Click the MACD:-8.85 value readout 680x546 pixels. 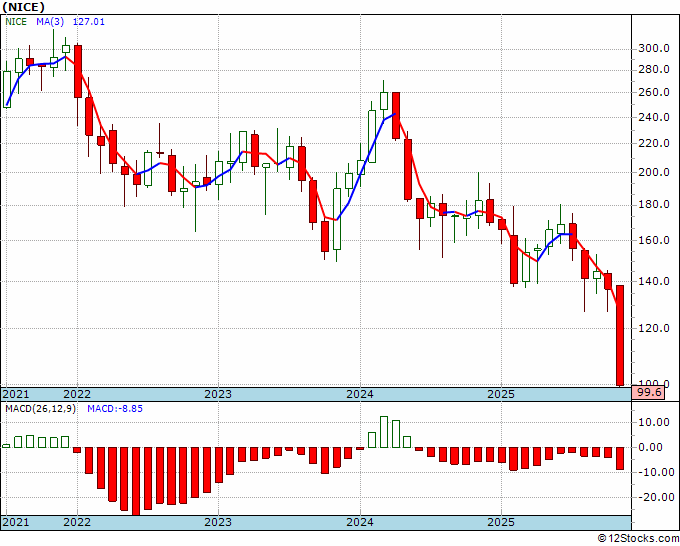[115, 409]
